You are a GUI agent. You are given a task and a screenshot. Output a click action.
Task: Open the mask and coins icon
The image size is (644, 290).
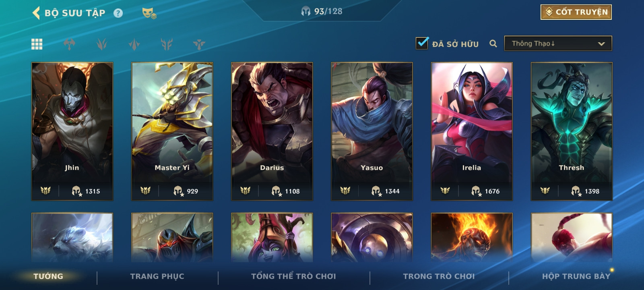tap(149, 13)
